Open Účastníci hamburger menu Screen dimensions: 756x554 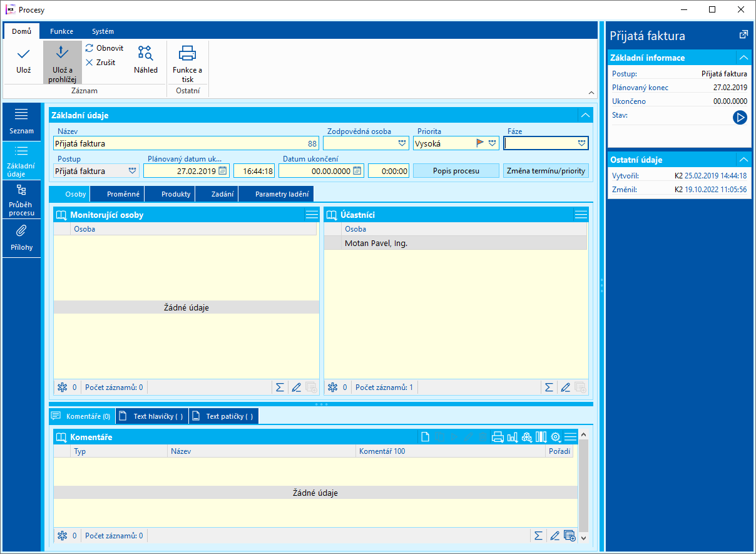(581, 215)
